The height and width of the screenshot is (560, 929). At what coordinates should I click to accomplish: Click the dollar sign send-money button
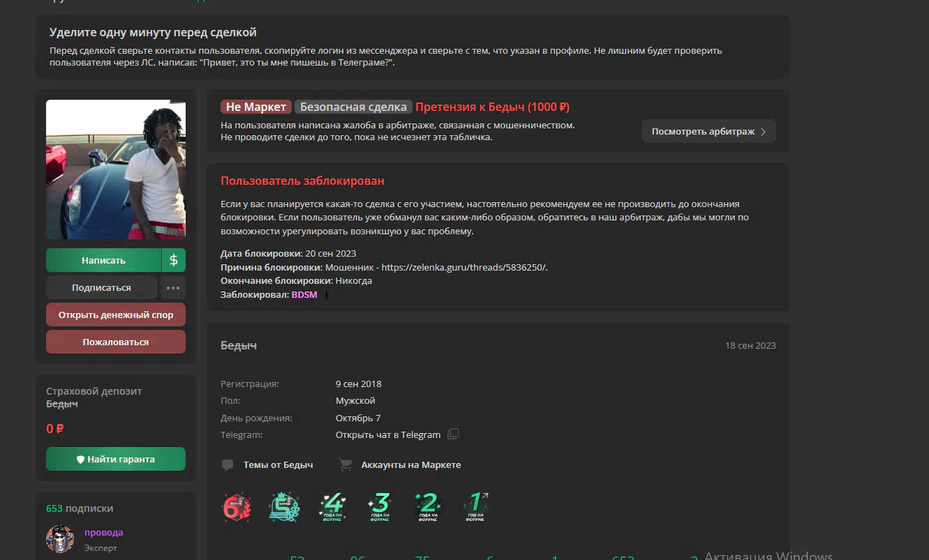point(174,260)
